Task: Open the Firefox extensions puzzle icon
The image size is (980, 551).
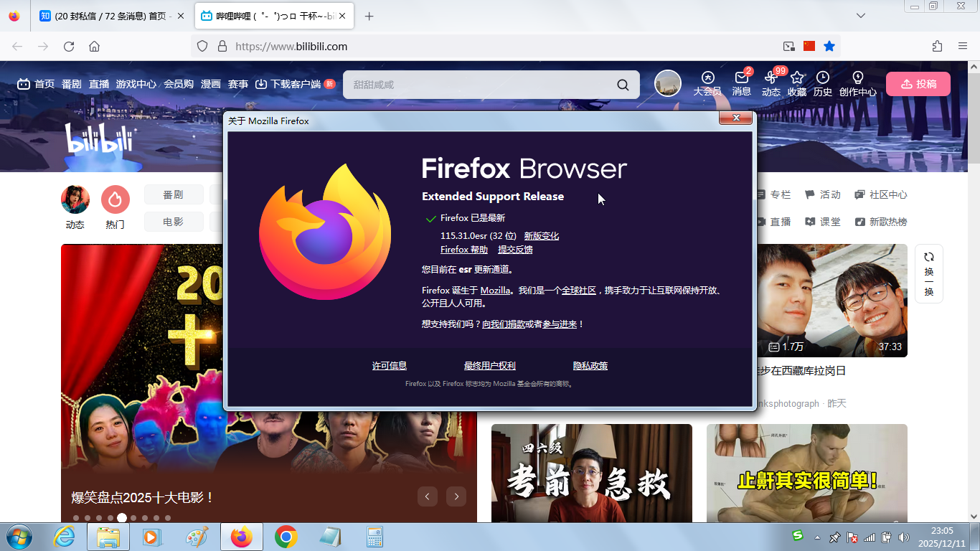Action: [x=937, y=46]
